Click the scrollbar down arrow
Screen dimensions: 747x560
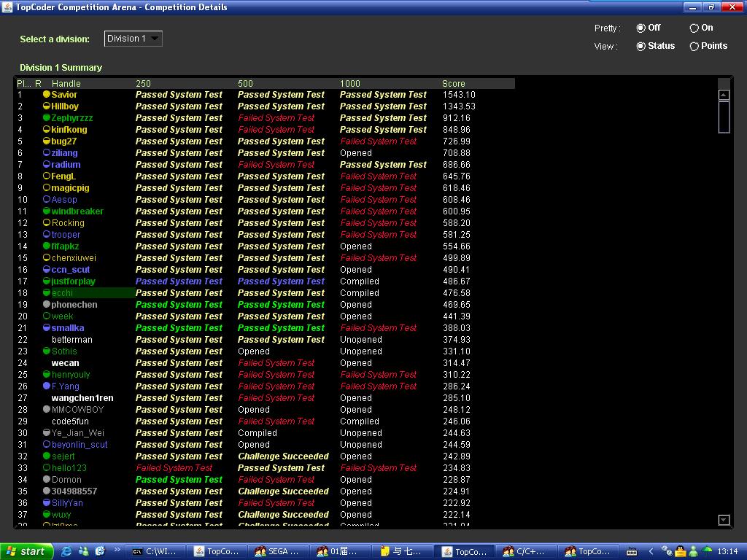click(724, 519)
